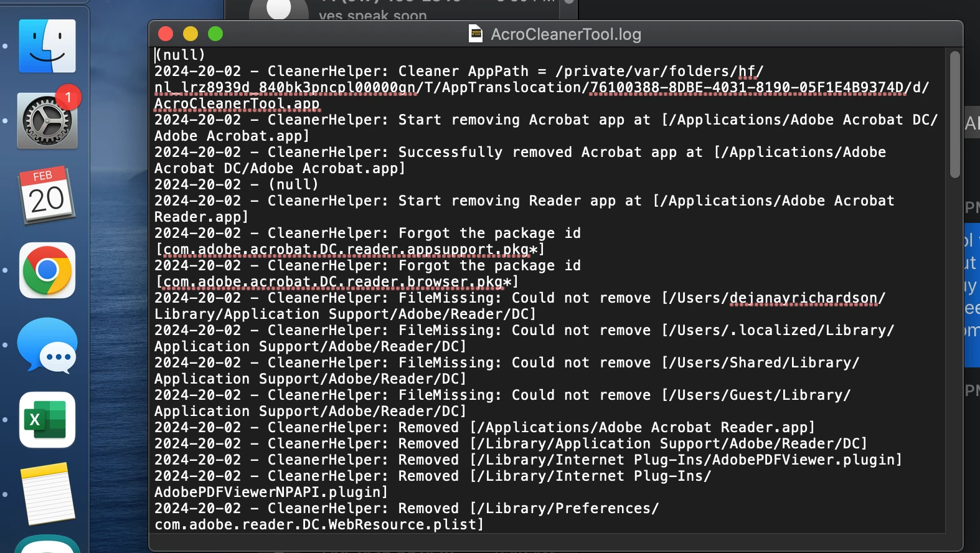The width and height of the screenshot is (980, 553).
Task: Click the red notification badge on System Preferences
Action: tap(68, 97)
